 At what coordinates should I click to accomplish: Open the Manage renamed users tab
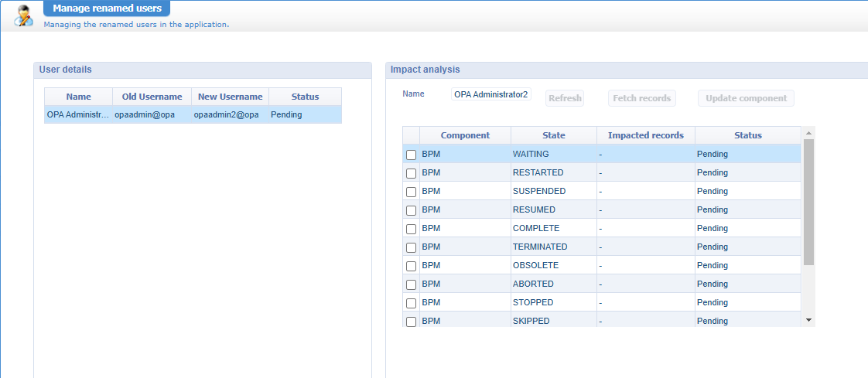click(107, 9)
